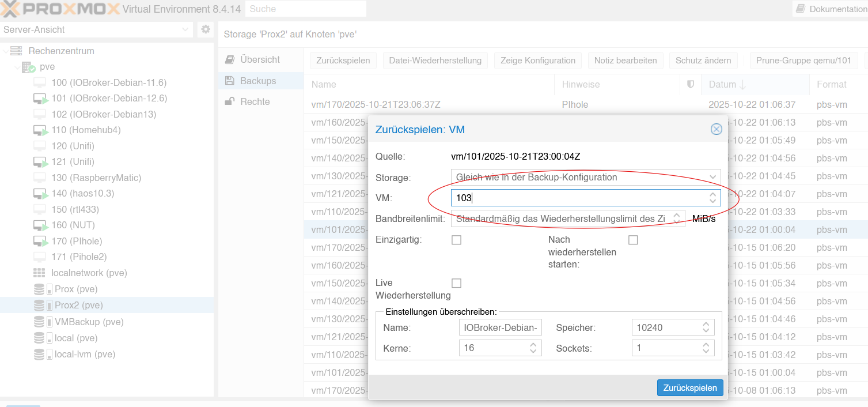
Task: Click the Prox2 storage database icon
Action: 39,305
